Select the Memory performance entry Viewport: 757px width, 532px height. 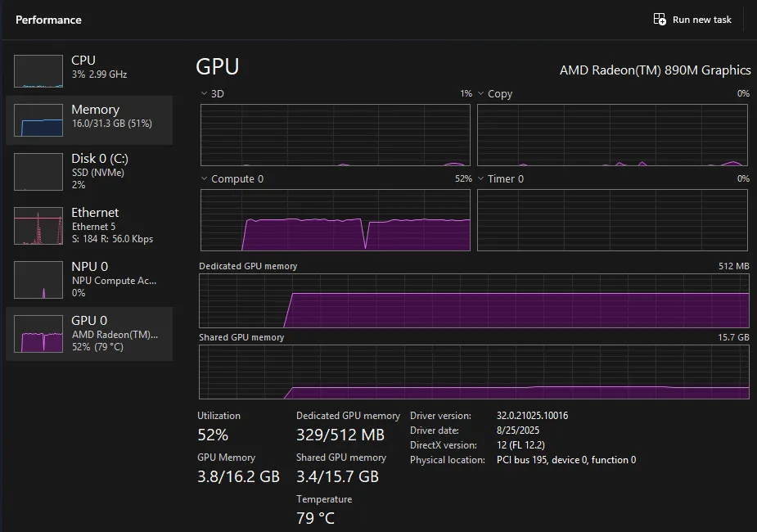[x=89, y=120]
